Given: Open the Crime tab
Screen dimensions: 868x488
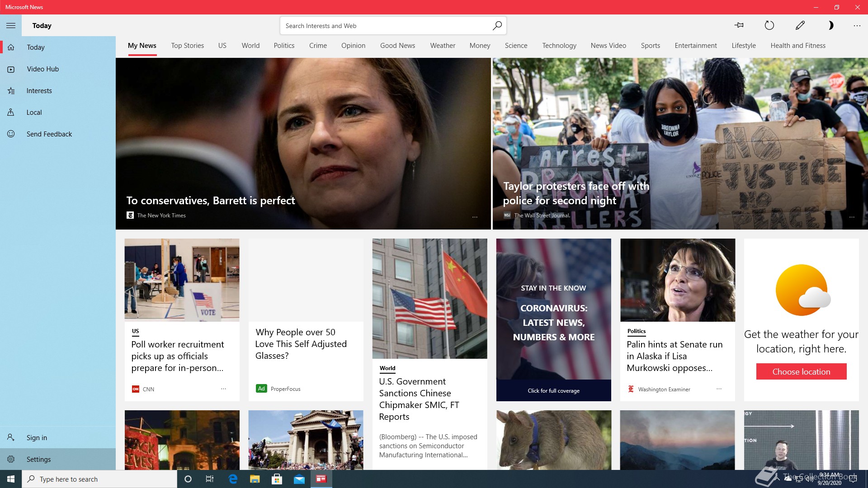Looking at the screenshot, I should tap(318, 46).
